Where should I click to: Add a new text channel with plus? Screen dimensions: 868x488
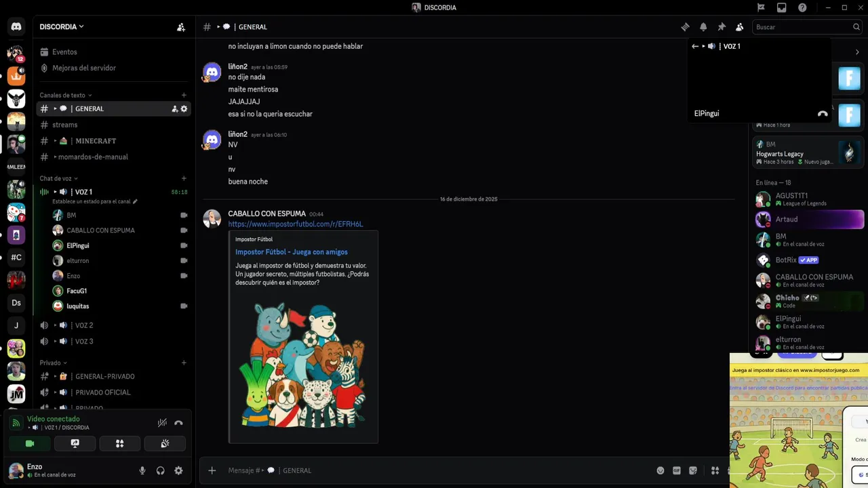point(184,95)
